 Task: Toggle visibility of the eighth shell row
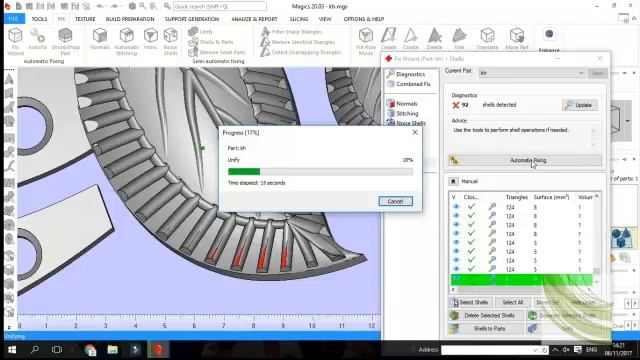point(456,269)
